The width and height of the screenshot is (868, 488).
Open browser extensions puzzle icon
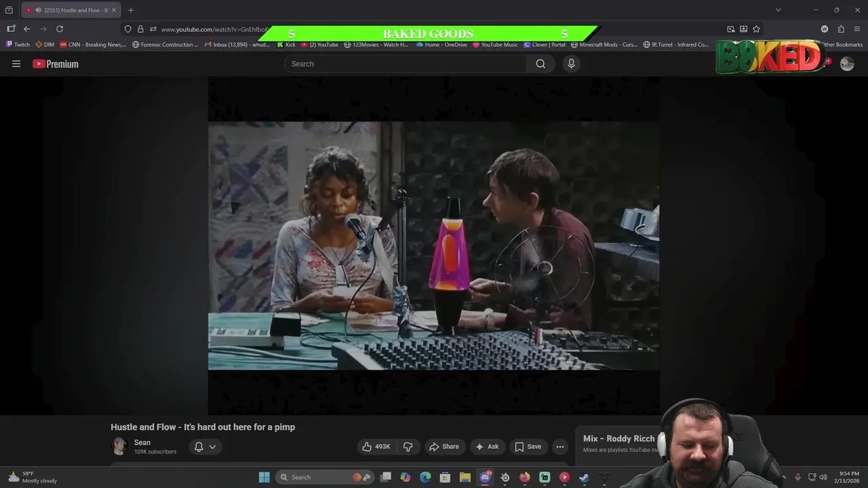(841, 29)
